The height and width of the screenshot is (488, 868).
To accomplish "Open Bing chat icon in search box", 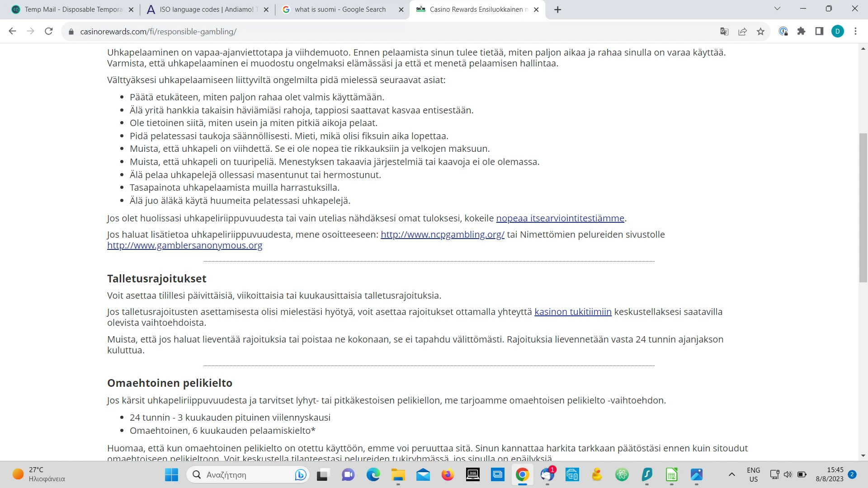I will point(300,474).
